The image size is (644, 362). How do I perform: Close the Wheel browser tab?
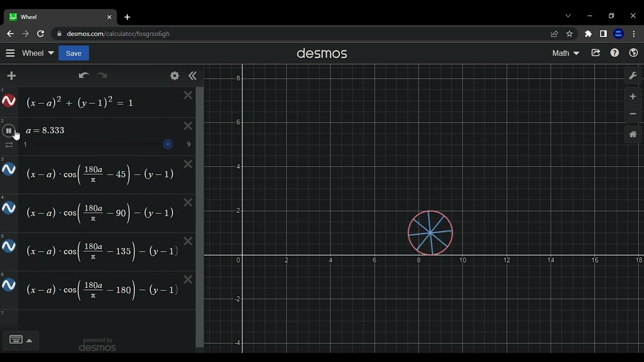pos(109,17)
